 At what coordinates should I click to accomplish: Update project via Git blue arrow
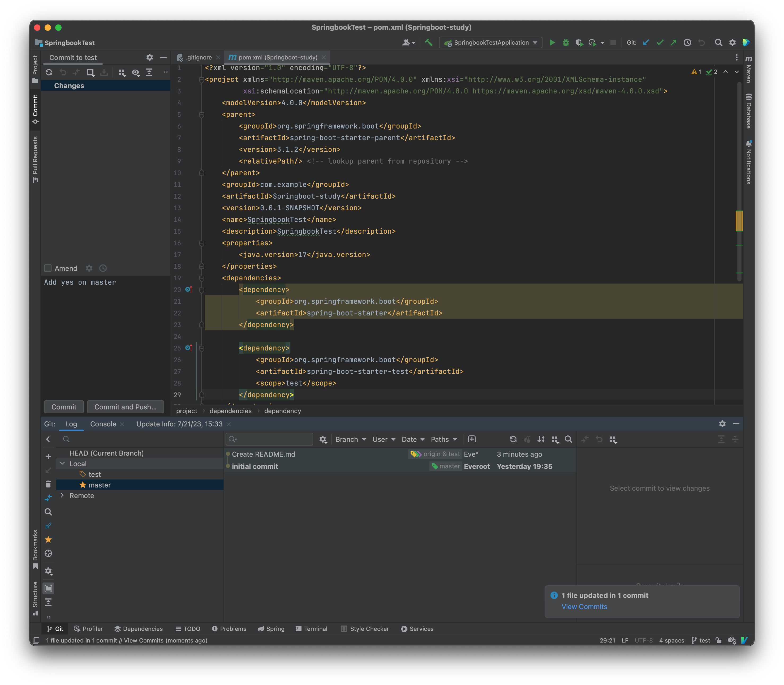click(646, 42)
